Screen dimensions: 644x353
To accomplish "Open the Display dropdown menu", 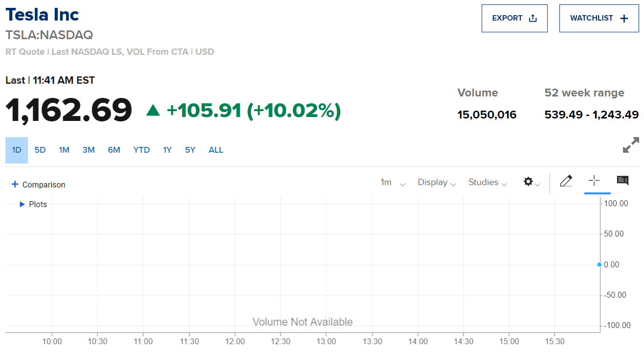I will point(437,183).
